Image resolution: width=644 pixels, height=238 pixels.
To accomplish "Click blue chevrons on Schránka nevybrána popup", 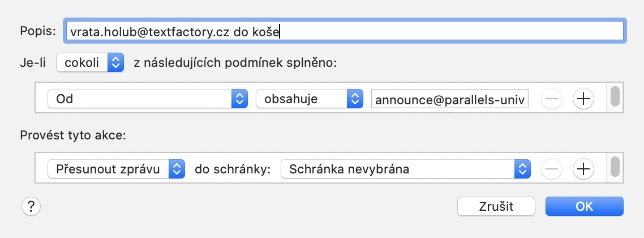I will [x=522, y=169].
